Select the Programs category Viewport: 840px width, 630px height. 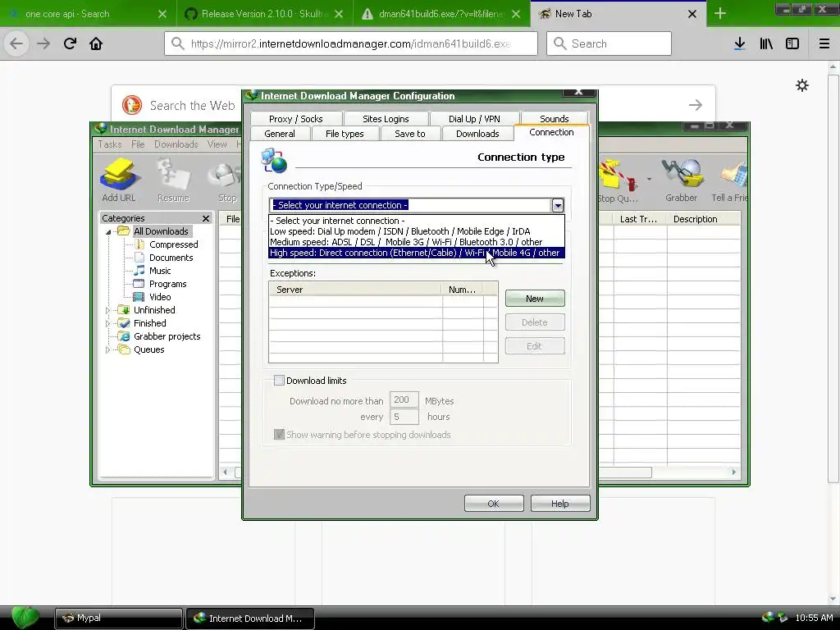tap(167, 284)
